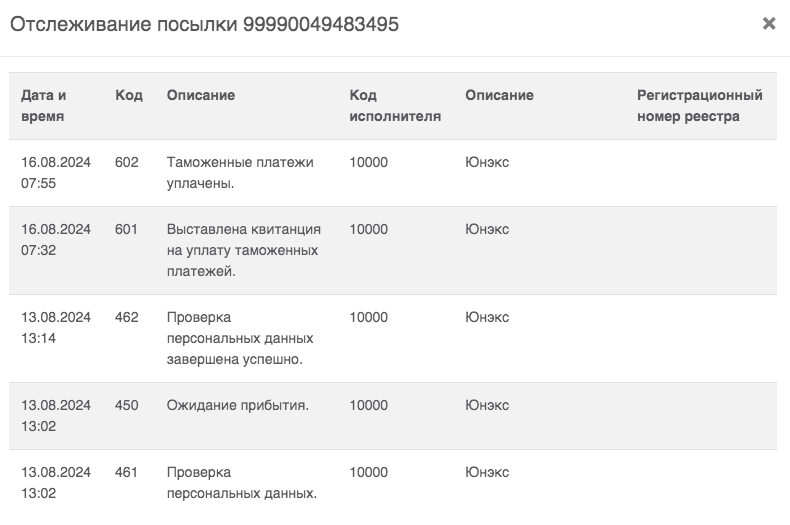790x525 pixels.
Task: Click executor code 10000 in the 450 row
Action: (x=369, y=405)
